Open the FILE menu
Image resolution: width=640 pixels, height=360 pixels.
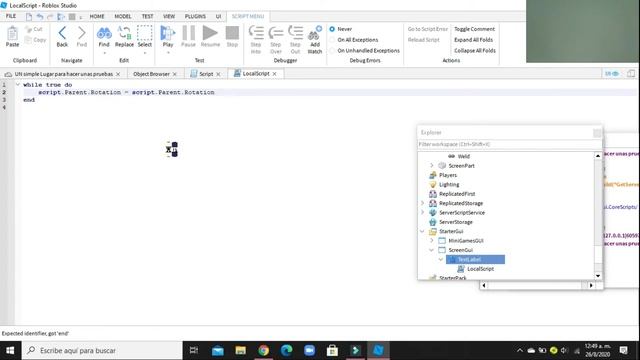point(11,16)
